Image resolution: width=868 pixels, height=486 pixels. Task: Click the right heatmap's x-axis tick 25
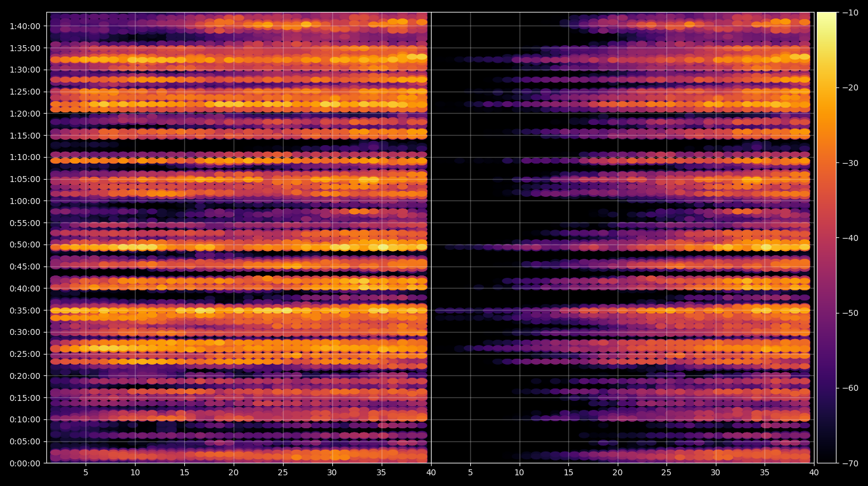(666, 473)
